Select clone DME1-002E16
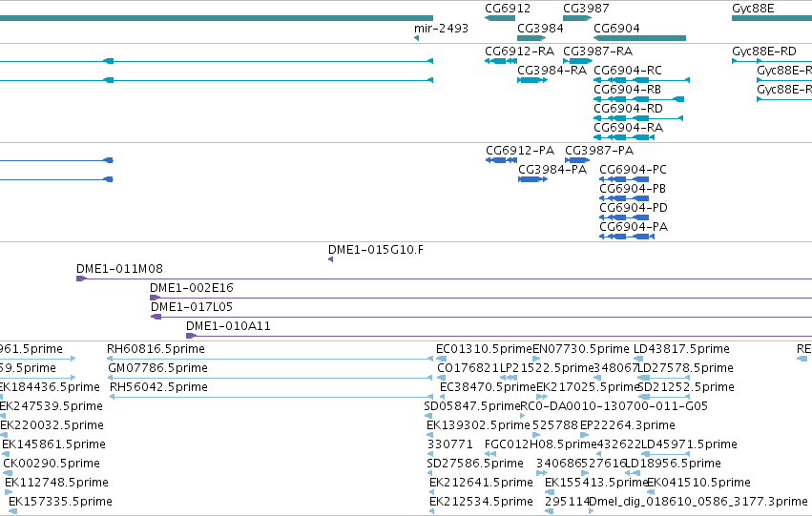This screenshot has width=812, height=516. click(192, 288)
